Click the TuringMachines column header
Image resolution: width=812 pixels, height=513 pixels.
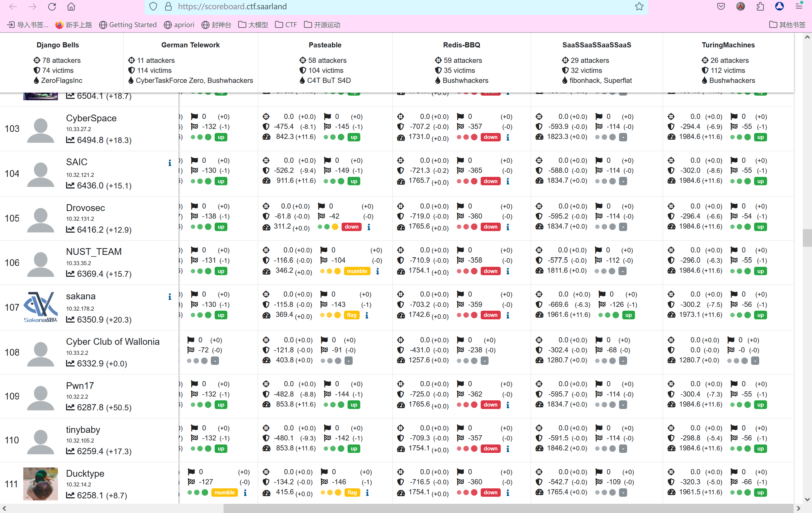(728, 45)
